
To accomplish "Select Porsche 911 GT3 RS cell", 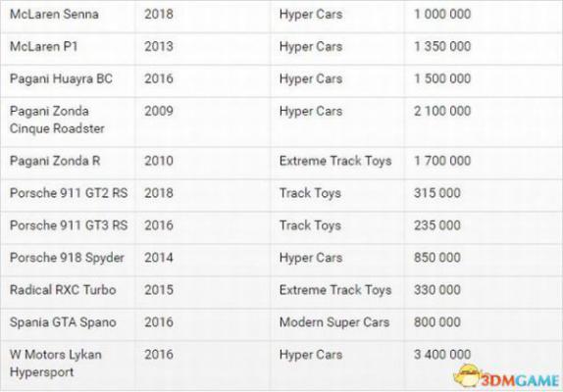I will [69, 225].
